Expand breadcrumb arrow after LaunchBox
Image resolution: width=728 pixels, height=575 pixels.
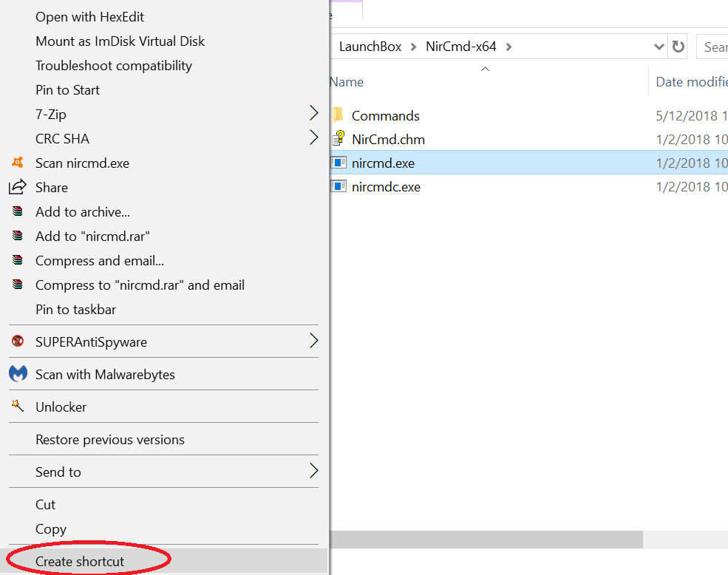click(x=413, y=47)
